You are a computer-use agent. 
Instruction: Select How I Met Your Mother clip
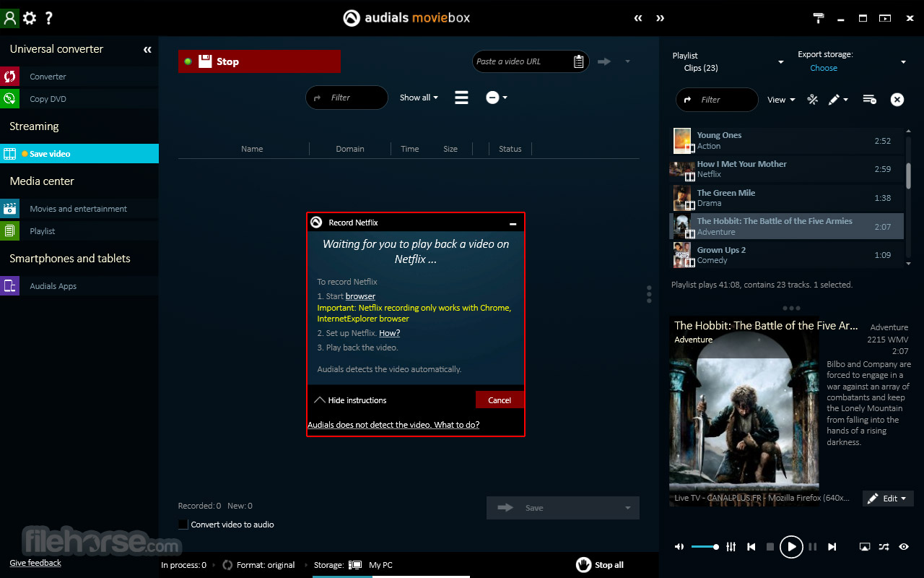[786, 169]
